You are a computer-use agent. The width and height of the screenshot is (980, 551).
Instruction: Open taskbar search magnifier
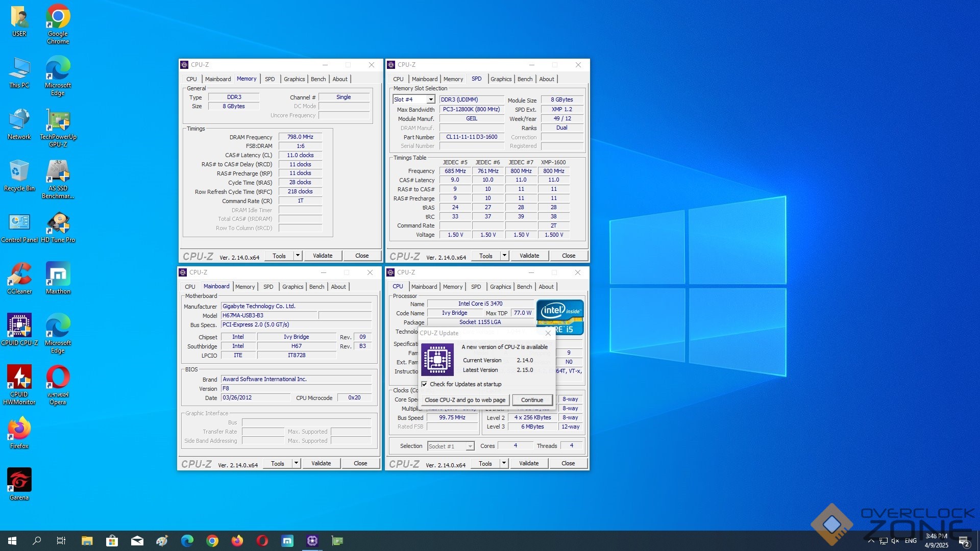coord(37,541)
